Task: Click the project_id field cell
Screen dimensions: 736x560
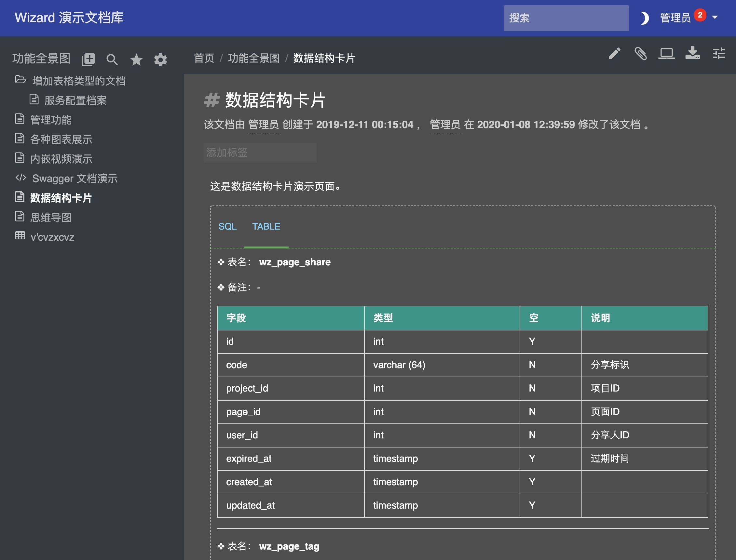Action: point(291,388)
